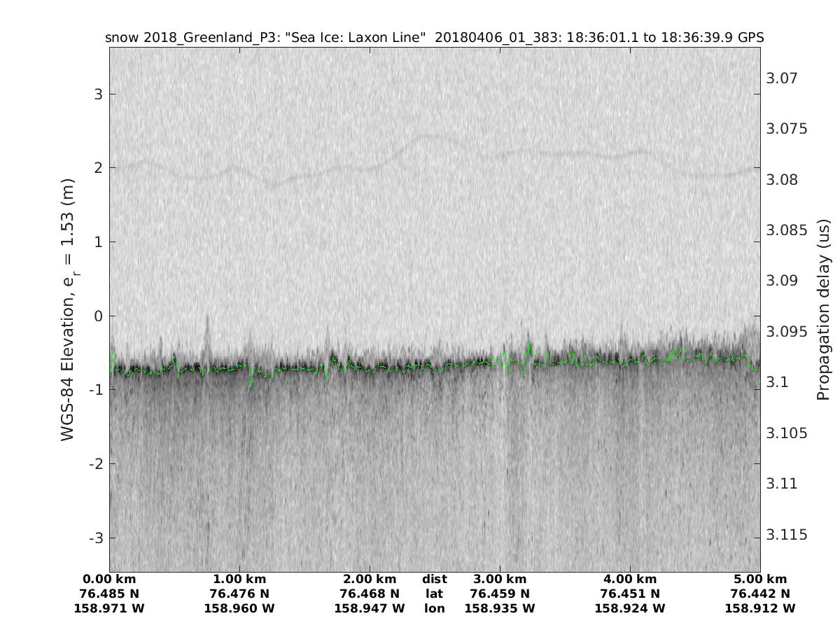Click the "dist" label under the x-axis
The image size is (840, 630).
tap(435, 579)
